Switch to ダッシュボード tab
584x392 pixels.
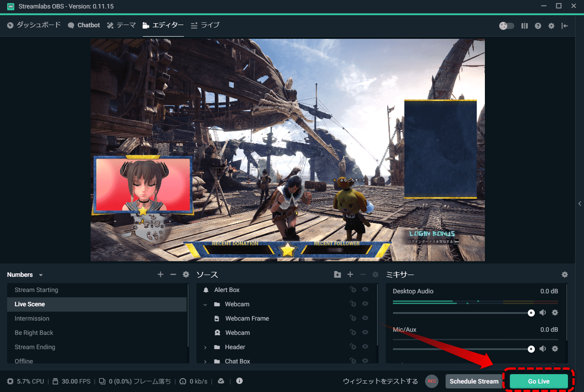(34, 25)
